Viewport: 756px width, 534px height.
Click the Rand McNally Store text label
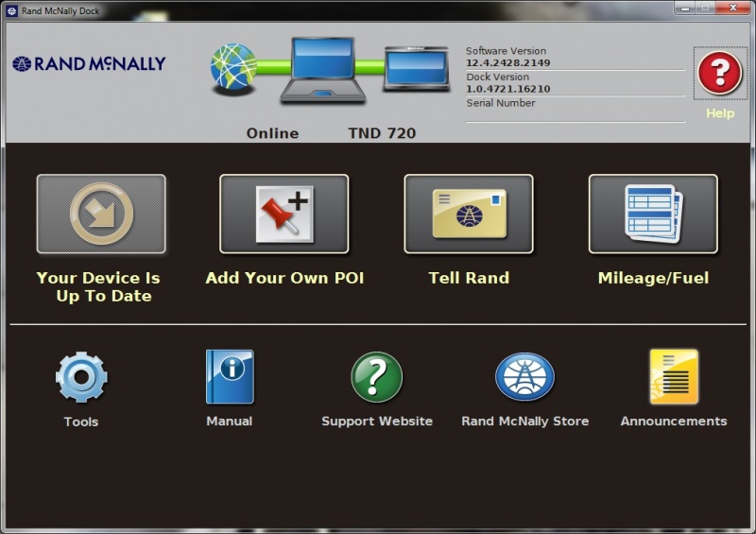[x=525, y=422]
